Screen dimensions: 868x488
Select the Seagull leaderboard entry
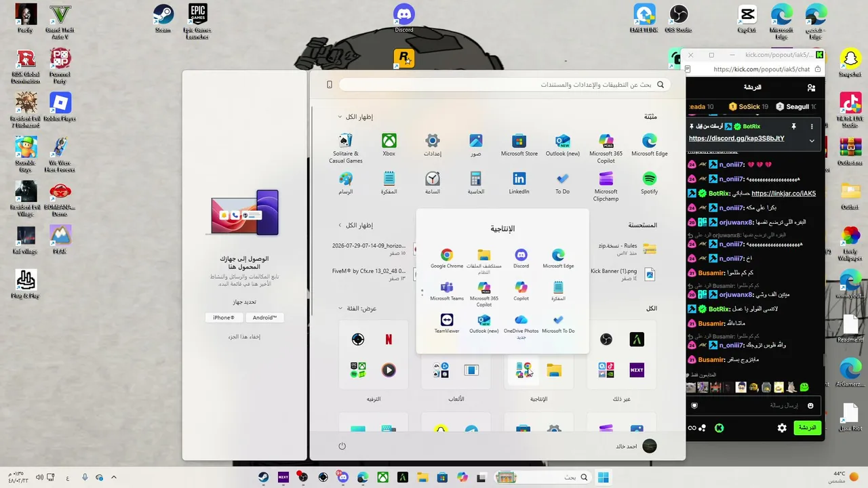[797, 106]
